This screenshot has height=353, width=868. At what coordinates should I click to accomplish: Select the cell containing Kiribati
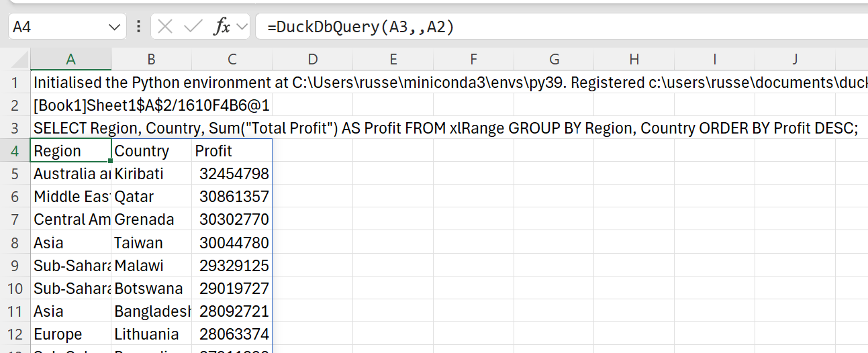(x=151, y=174)
